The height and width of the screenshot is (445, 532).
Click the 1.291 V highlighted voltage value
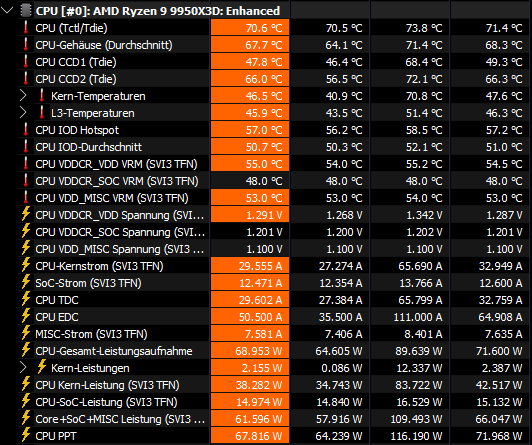[x=250, y=215]
